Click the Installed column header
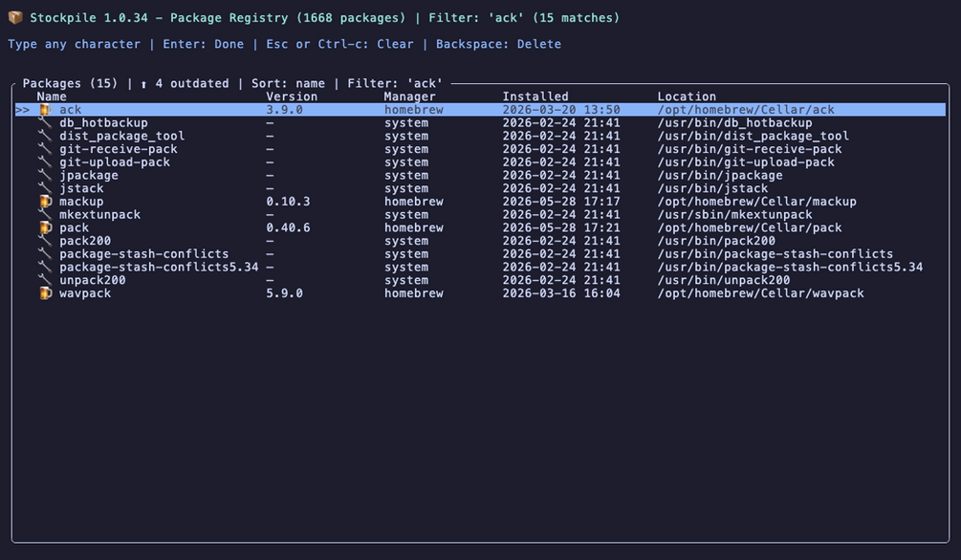Image resolution: width=961 pixels, height=560 pixels. pyautogui.click(x=535, y=97)
